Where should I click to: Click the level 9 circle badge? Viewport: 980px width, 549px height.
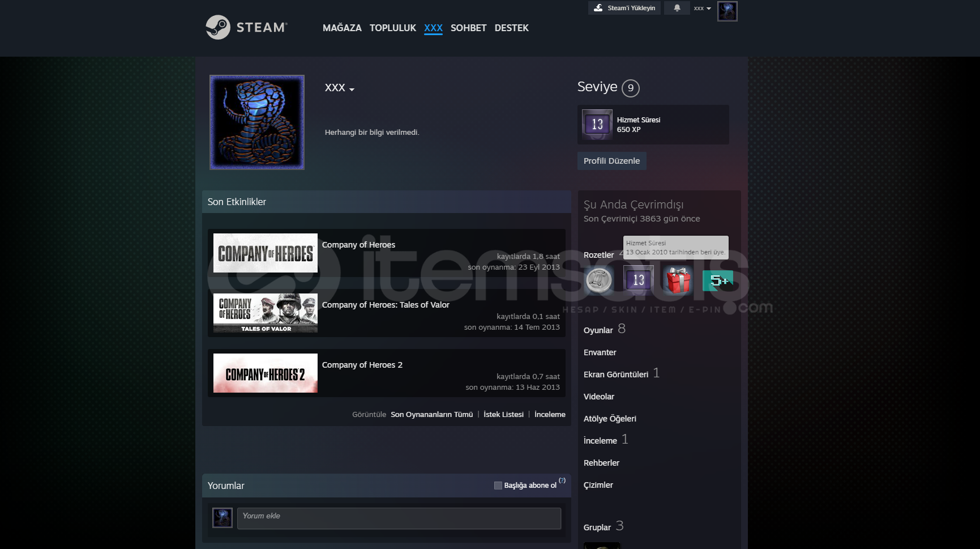coord(630,88)
